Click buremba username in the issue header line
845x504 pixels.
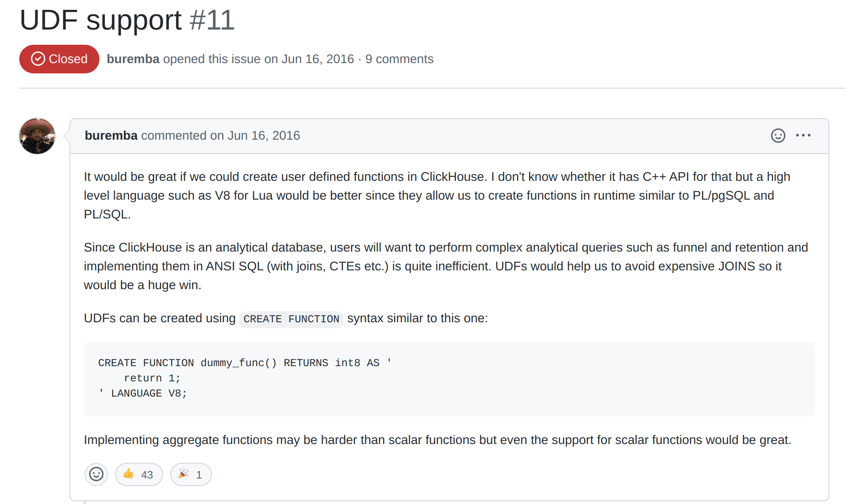tap(133, 59)
